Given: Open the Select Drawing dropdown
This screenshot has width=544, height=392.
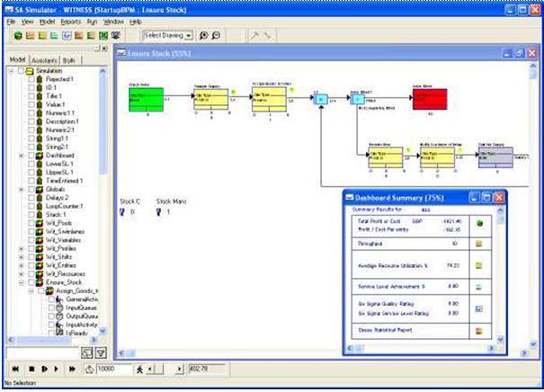Looking at the screenshot, I should (x=189, y=35).
